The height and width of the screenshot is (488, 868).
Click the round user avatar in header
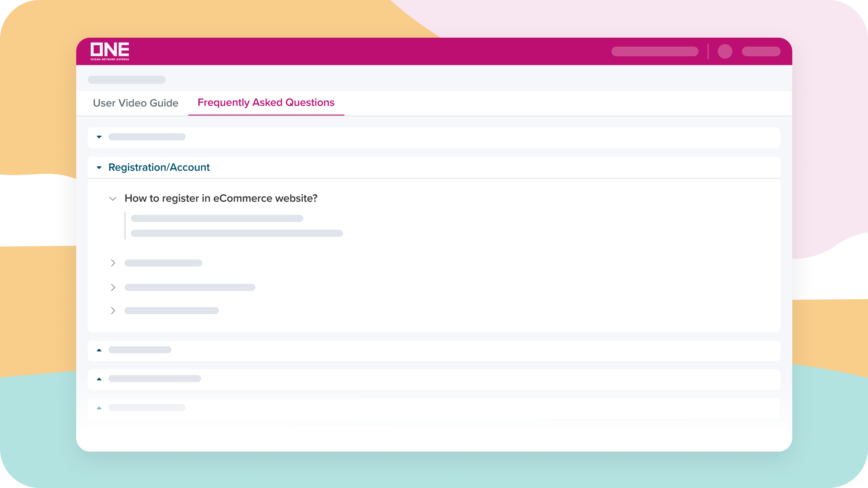pos(725,51)
